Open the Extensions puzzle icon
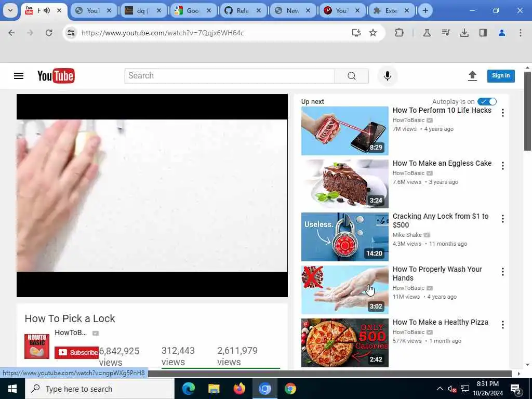 (400, 33)
